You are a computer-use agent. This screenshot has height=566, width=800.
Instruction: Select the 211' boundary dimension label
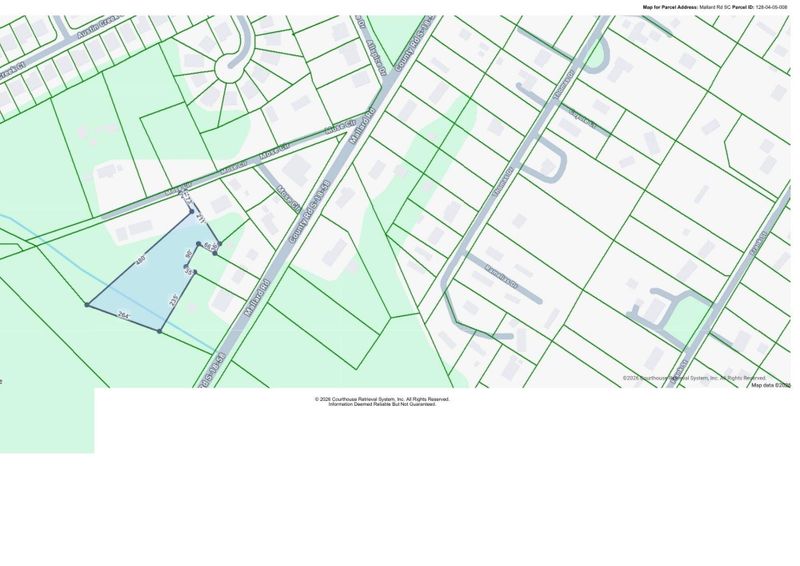pyautogui.click(x=201, y=218)
